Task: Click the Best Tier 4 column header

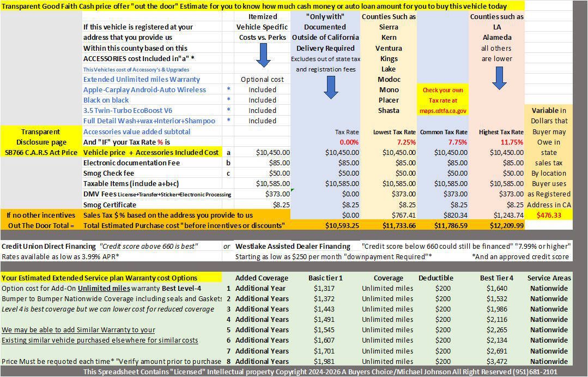Action: pyautogui.click(x=496, y=278)
